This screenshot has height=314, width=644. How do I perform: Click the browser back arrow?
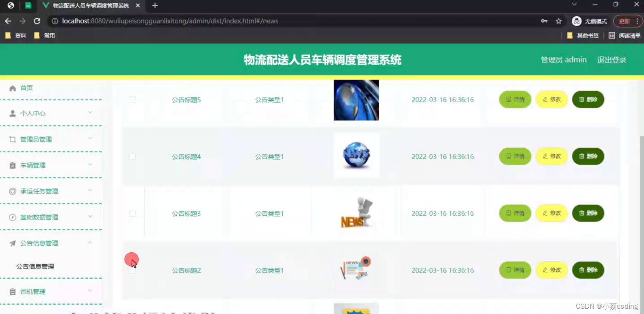[8, 21]
